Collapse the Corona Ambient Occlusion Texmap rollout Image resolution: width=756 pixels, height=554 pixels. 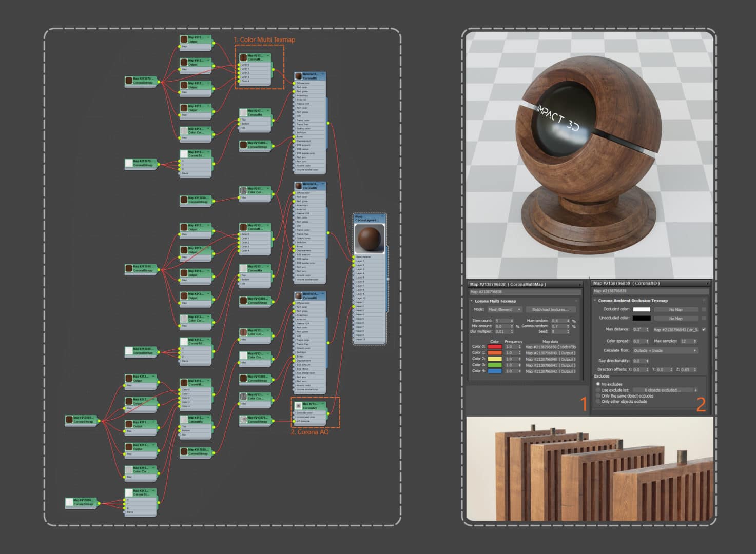(595, 300)
